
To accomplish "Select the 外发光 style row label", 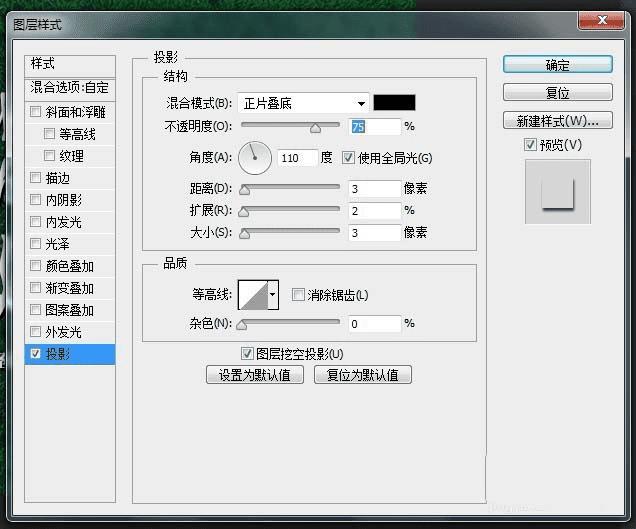I will click(x=64, y=332).
